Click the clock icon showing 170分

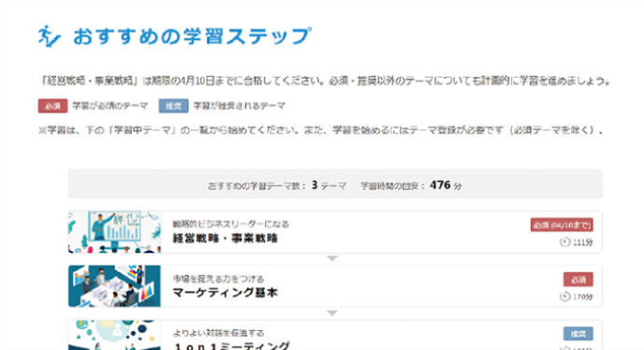pos(565,296)
